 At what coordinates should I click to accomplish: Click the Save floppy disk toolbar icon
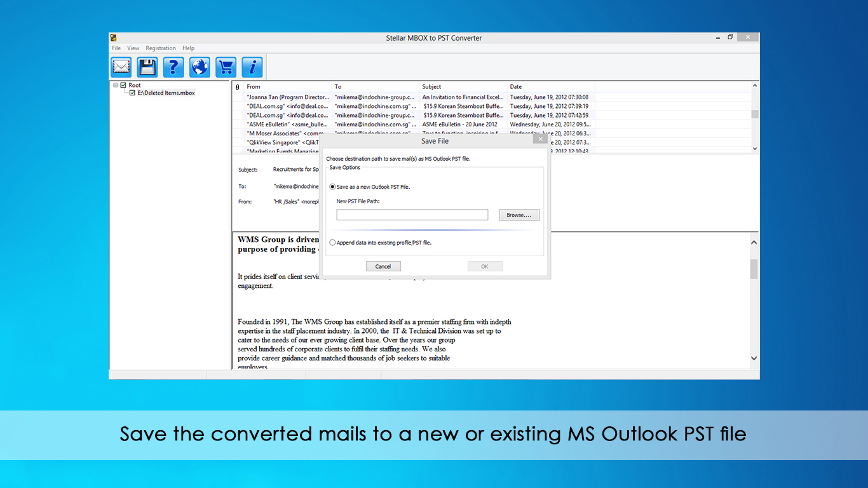147,67
